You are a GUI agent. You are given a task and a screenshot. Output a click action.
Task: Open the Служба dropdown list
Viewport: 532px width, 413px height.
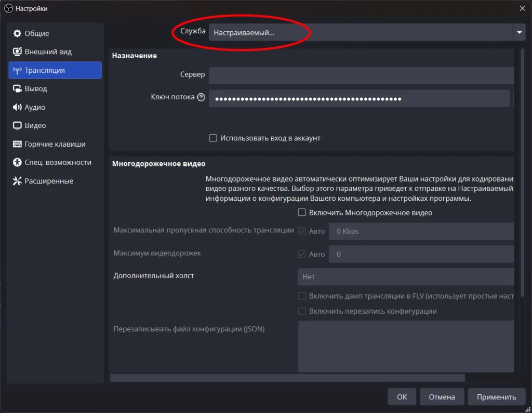(364, 31)
